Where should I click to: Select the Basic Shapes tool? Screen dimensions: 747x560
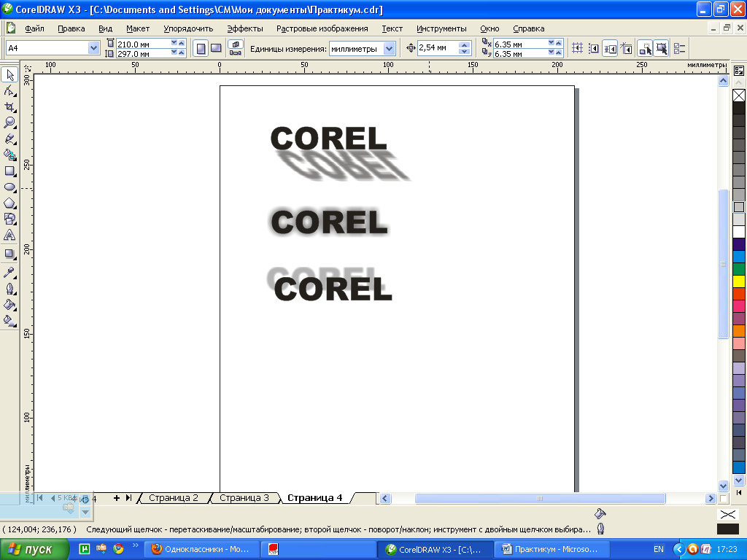tap(9, 219)
